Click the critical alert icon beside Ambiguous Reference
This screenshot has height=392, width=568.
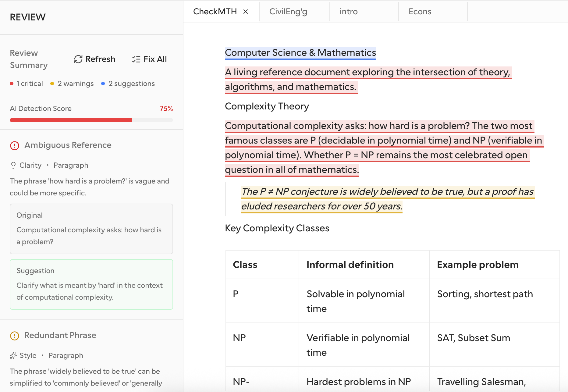pos(15,145)
